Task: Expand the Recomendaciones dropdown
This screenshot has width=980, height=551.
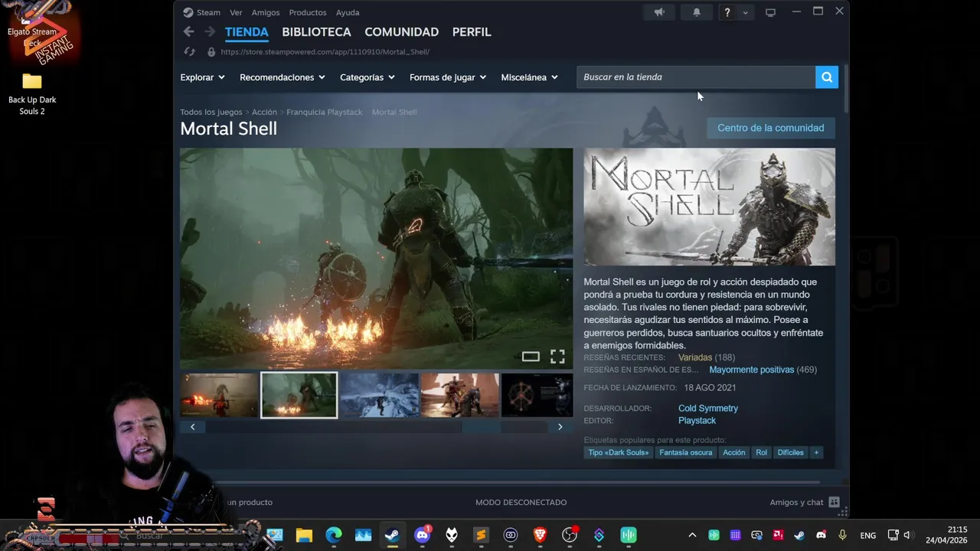Action: (282, 77)
